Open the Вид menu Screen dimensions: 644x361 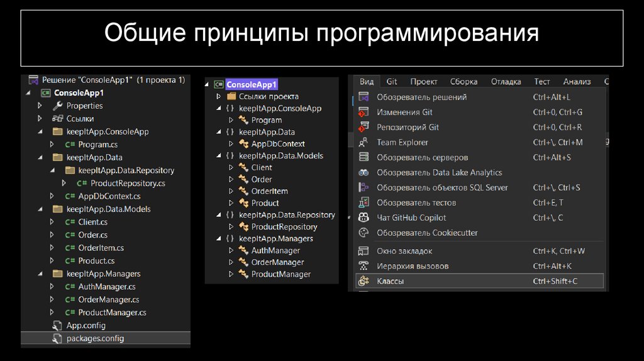click(x=367, y=81)
